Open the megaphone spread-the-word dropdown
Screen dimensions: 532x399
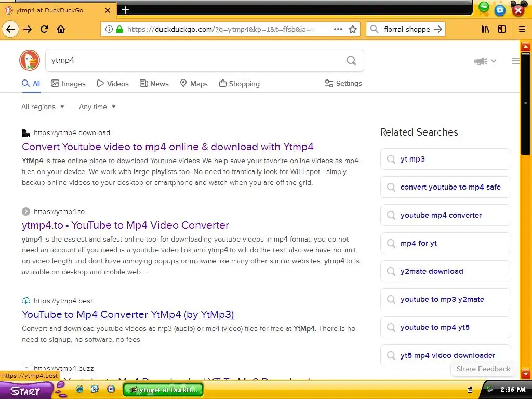point(485,61)
